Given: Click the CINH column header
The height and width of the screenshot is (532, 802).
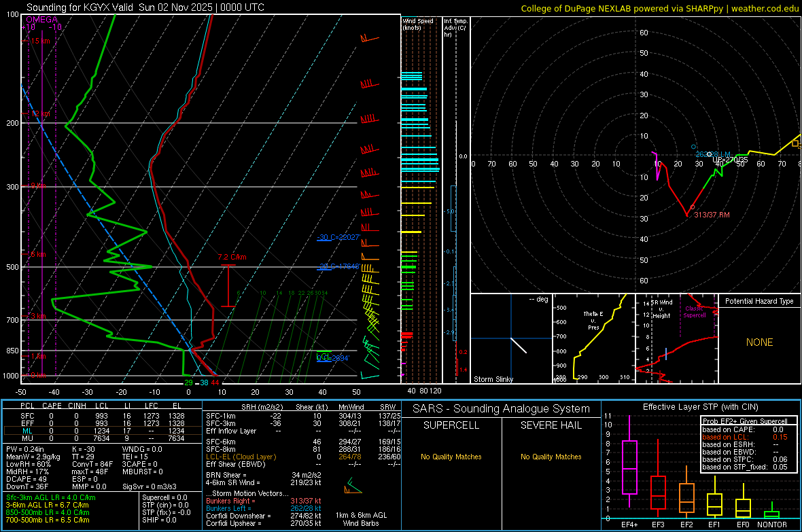Looking at the screenshot, I should click(x=77, y=406).
